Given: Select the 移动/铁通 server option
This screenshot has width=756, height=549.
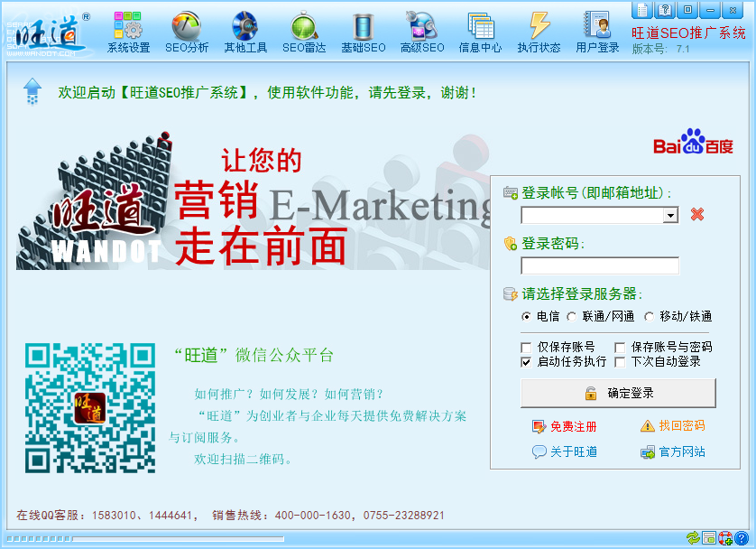Looking at the screenshot, I should [x=649, y=317].
